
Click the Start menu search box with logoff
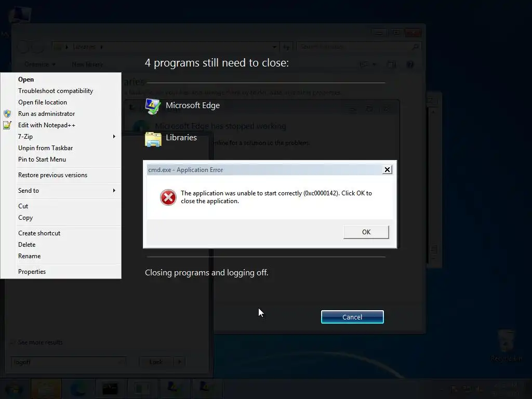tap(68, 362)
